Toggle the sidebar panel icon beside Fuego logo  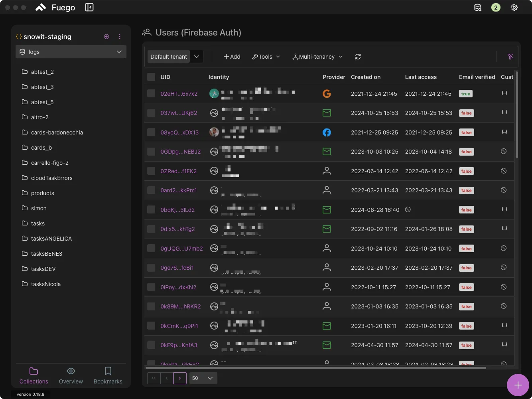click(x=89, y=7)
